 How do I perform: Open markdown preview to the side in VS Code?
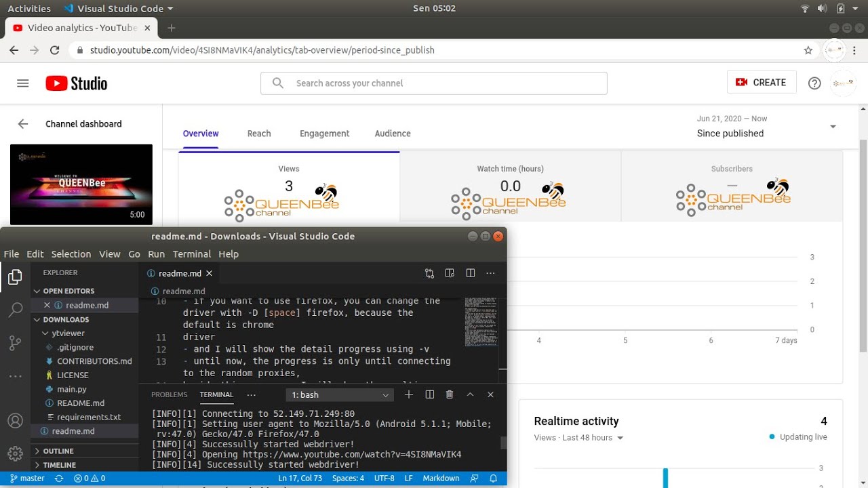[x=450, y=273]
